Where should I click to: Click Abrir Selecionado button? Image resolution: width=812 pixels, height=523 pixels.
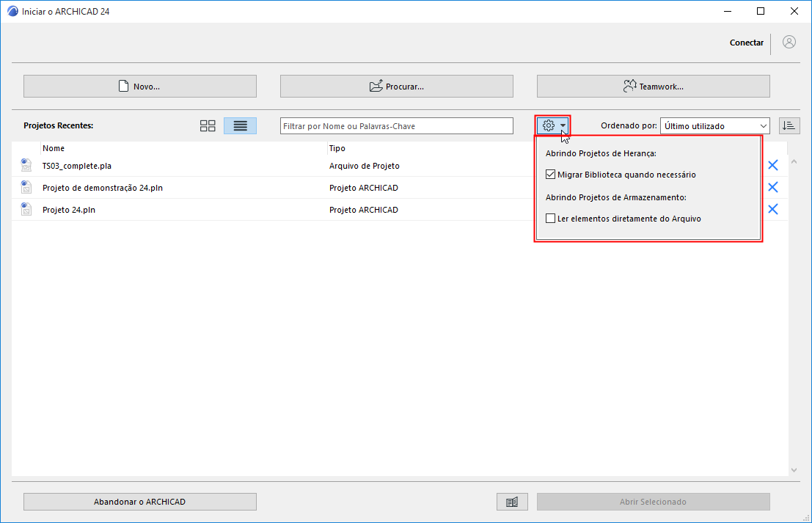click(654, 502)
